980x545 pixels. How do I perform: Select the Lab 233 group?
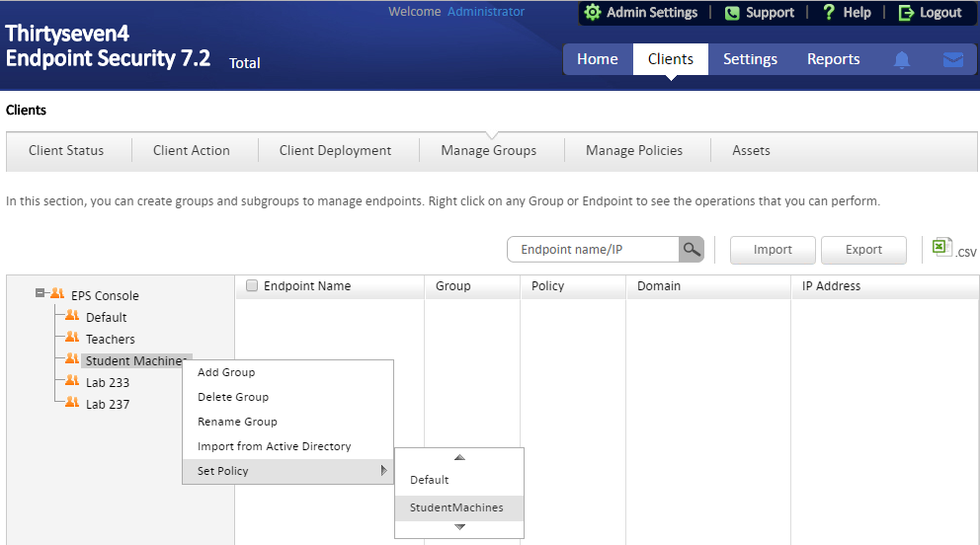point(108,383)
